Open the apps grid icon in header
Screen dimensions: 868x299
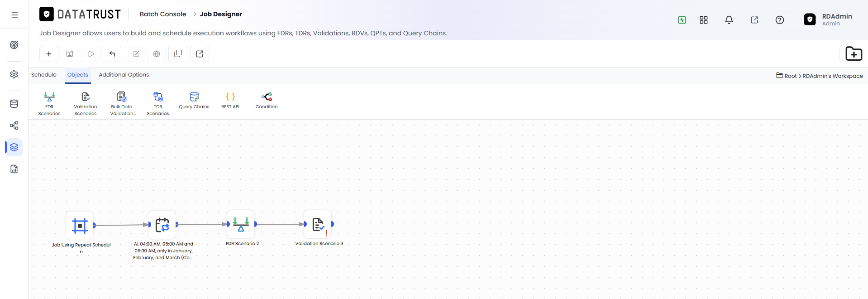[704, 20]
